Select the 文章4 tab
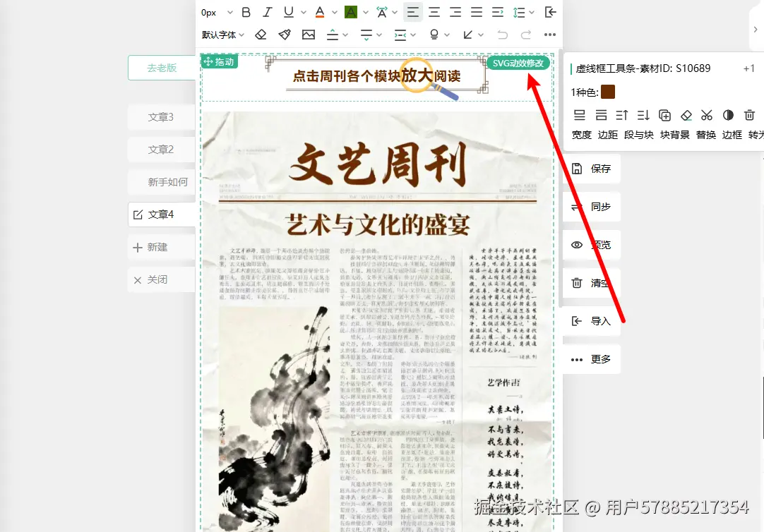Screen dimensions: 764x532 point(162,214)
